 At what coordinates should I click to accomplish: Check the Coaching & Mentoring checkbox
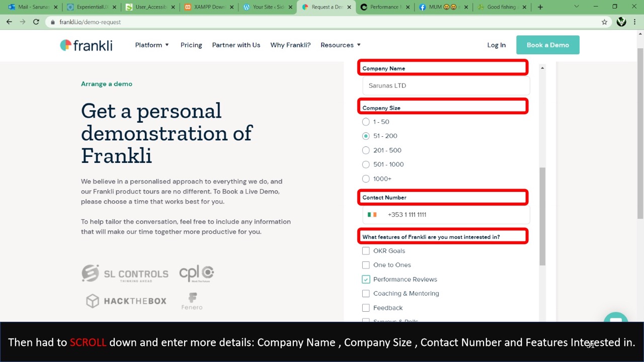(366, 294)
